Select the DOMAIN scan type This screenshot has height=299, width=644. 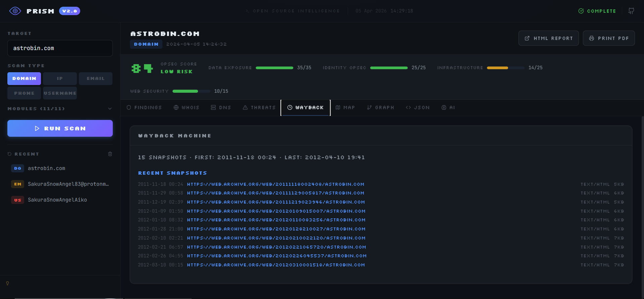(x=24, y=79)
